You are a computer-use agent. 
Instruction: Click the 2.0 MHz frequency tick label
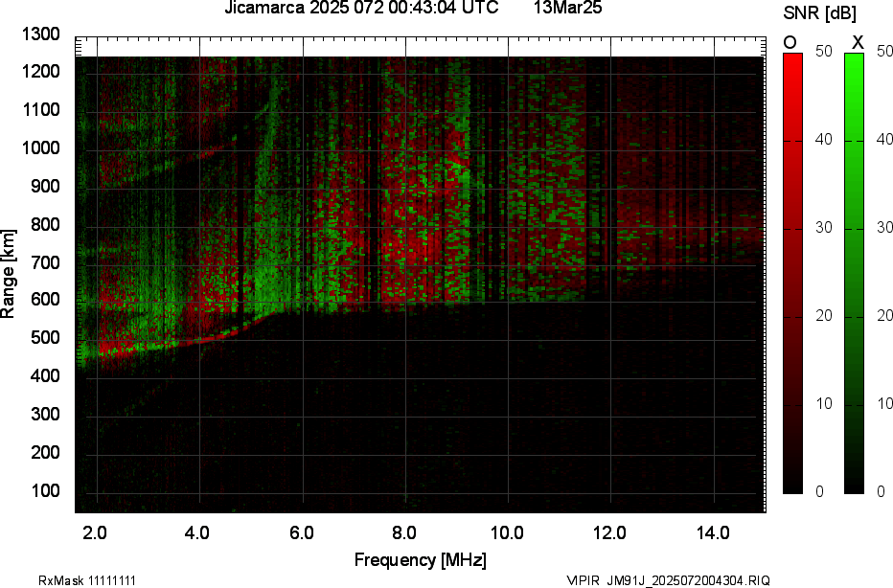point(95,532)
